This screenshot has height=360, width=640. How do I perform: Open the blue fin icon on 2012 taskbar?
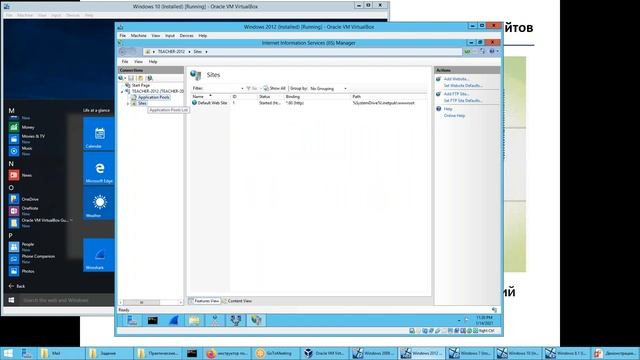[173, 320]
